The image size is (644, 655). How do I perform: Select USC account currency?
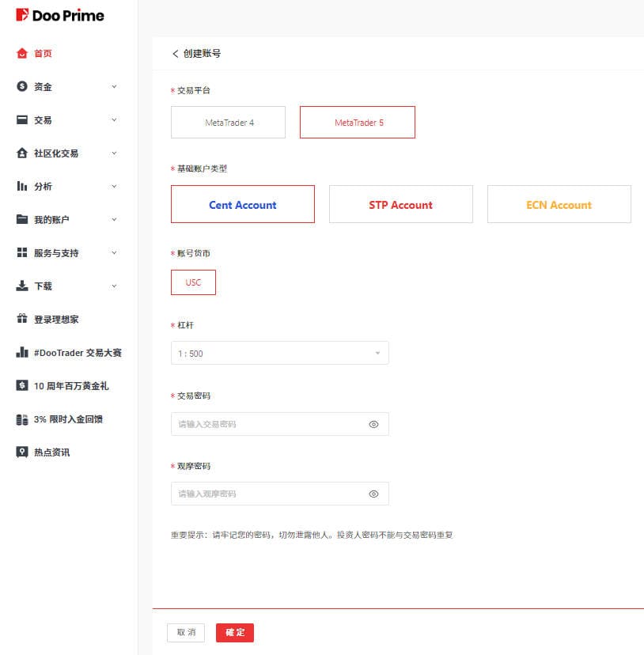point(194,282)
